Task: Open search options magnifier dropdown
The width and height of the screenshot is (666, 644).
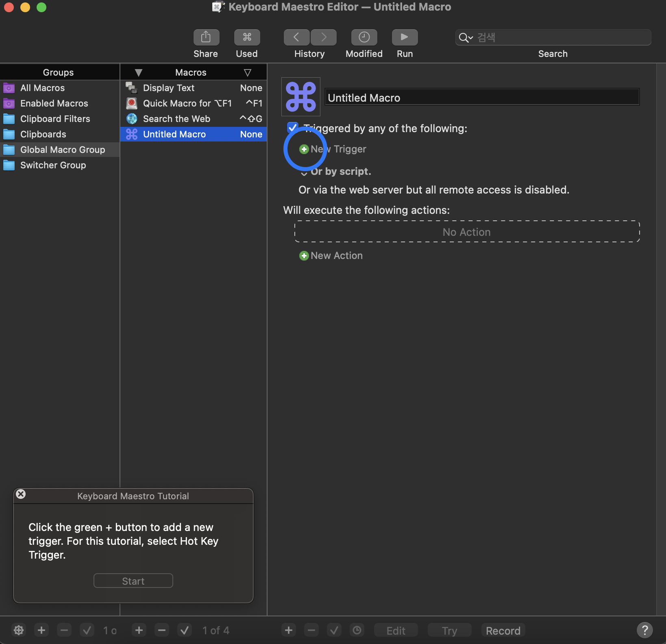Action: point(466,38)
